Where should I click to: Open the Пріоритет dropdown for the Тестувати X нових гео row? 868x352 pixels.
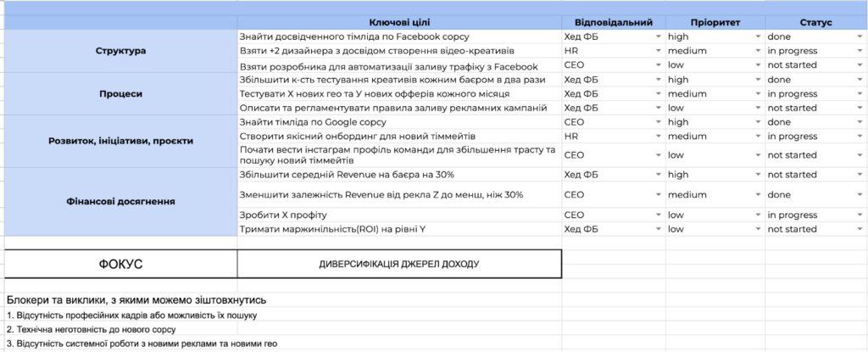[759, 93]
